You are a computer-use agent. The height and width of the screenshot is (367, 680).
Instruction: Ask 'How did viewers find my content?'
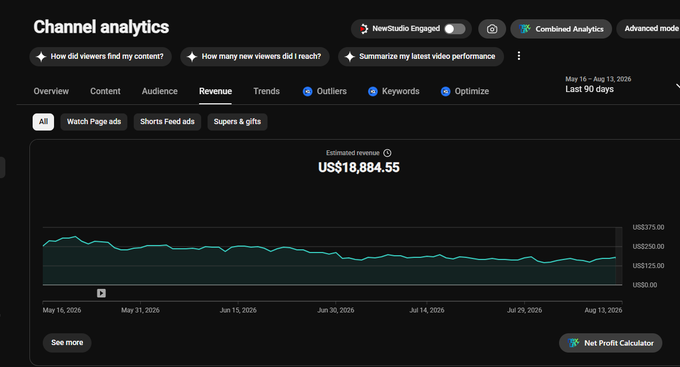(101, 56)
